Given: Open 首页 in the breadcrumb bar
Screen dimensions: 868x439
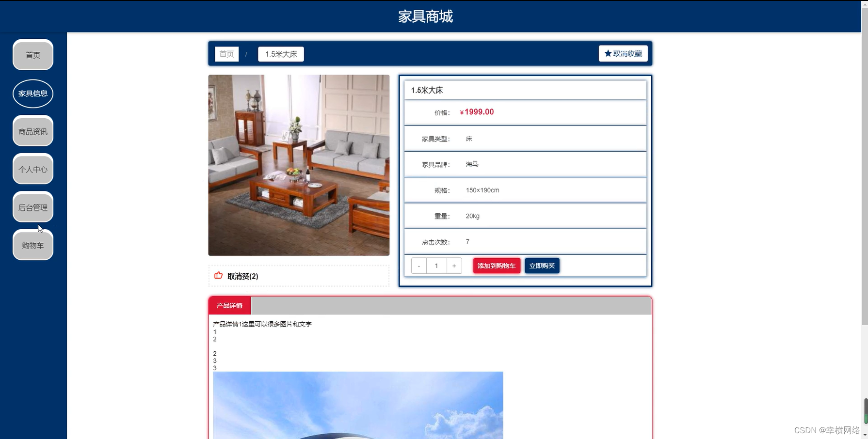Looking at the screenshot, I should (x=226, y=54).
